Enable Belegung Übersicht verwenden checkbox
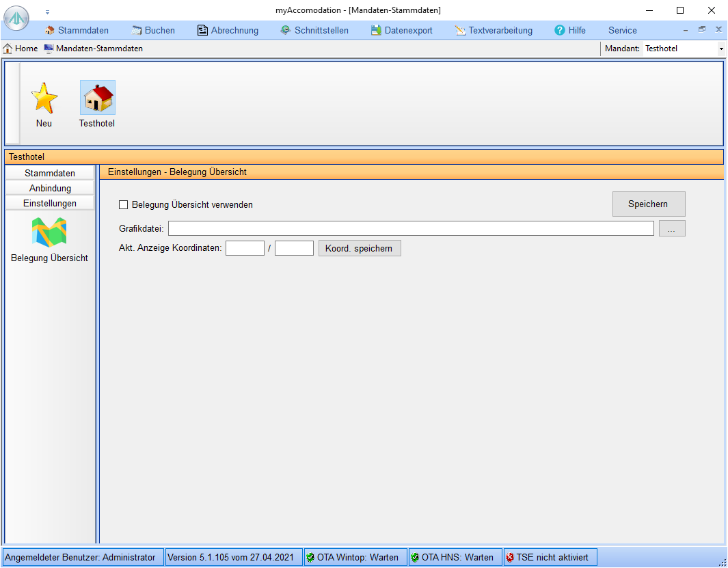Image resolution: width=728 pixels, height=568 pixels. click(x=124, y=204)
